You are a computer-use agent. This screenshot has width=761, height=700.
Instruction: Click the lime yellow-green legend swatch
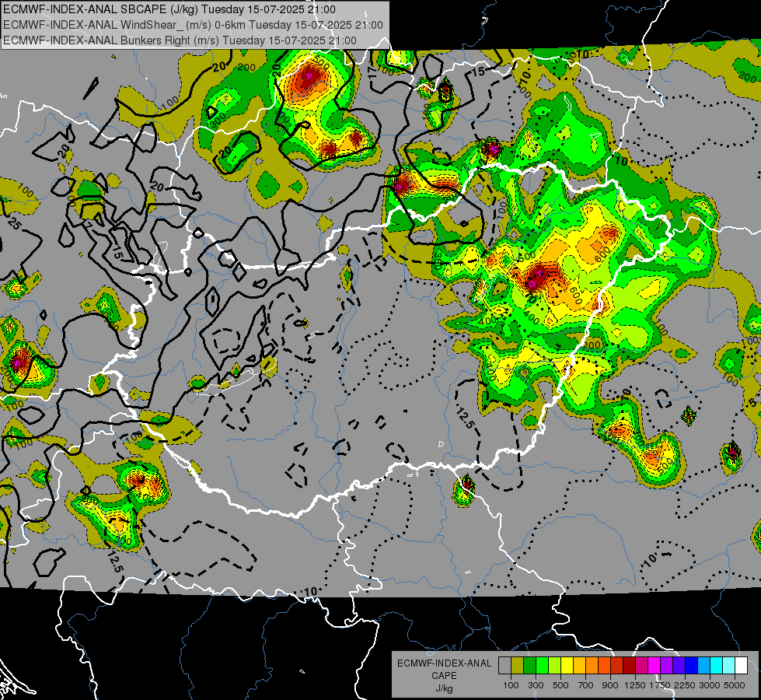pos(555,665)
